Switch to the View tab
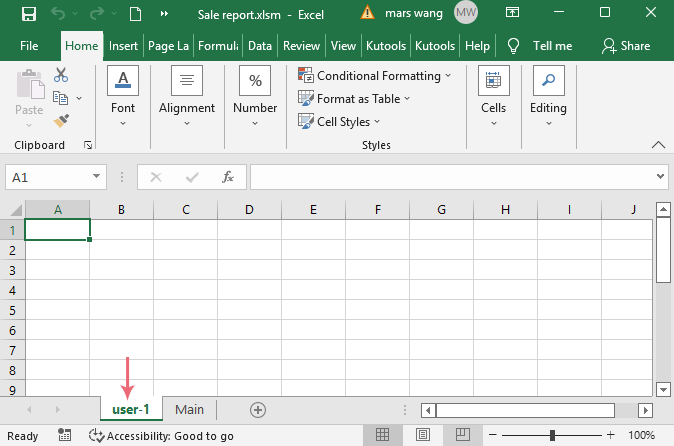674x446 pixels. click(343, 46)
